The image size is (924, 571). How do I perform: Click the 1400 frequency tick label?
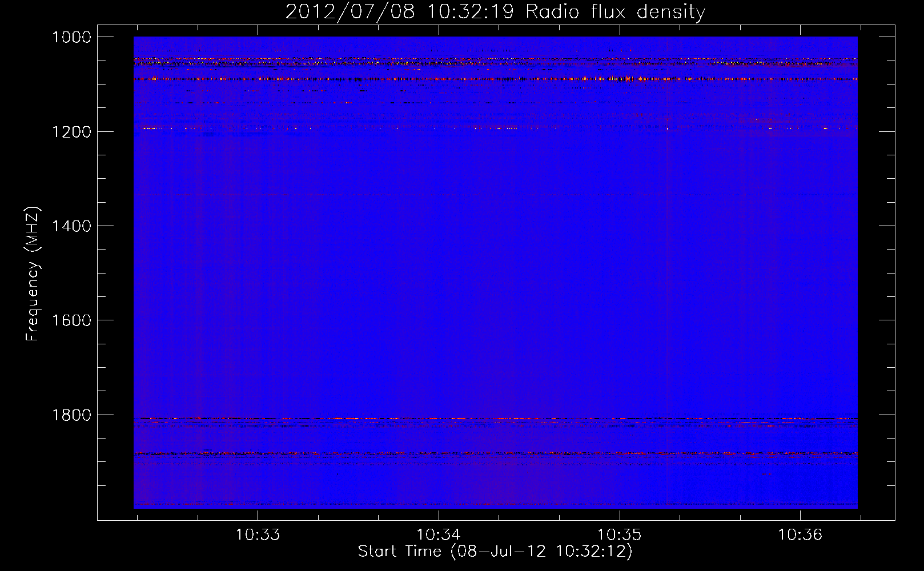coord(71,226)
